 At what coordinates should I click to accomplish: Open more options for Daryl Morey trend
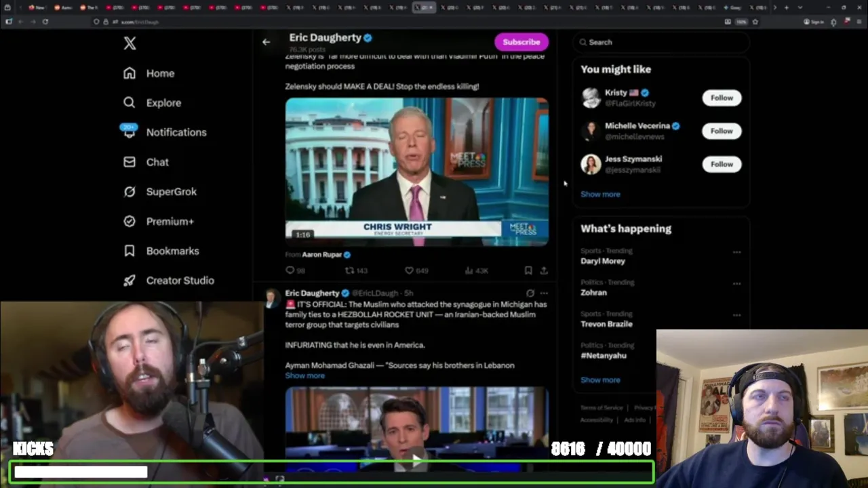click(736, 252)
